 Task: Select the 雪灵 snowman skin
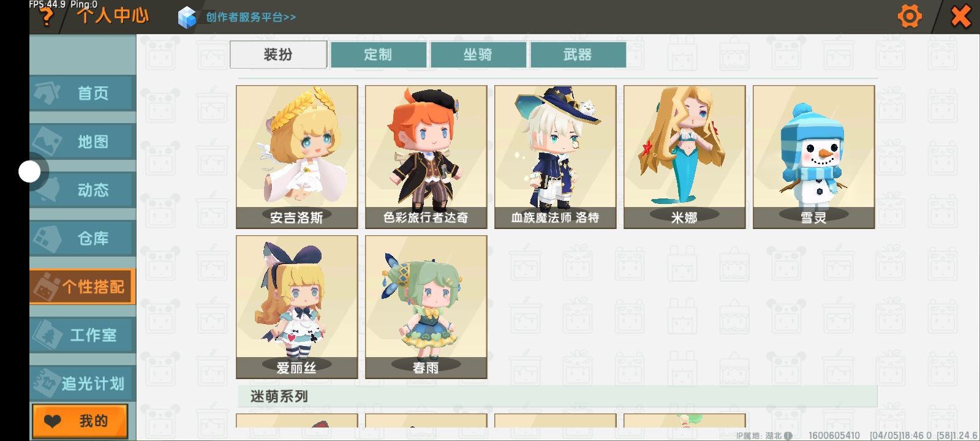pyautogui.click(x=813, y=157)
